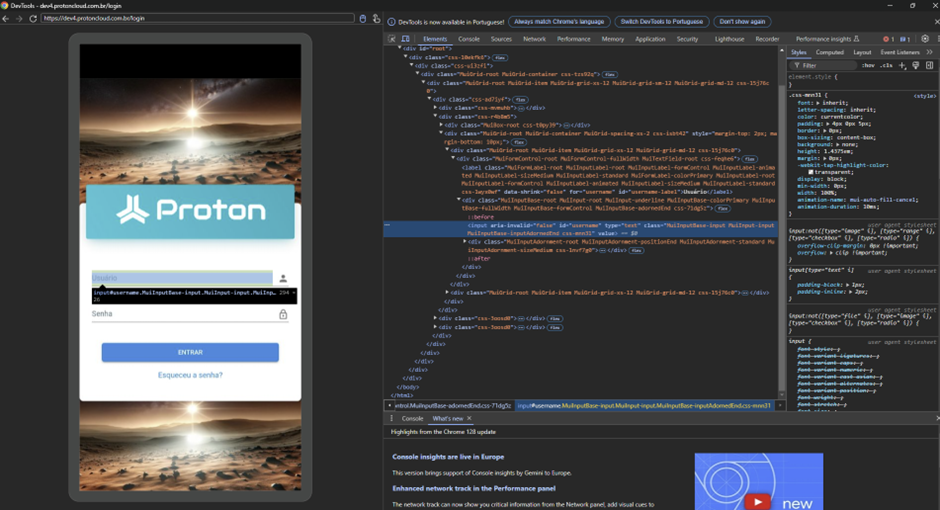Collapse the css-r4b8m5 div node
This screenshot has width=940, height=510.
[x=435, y=116]
